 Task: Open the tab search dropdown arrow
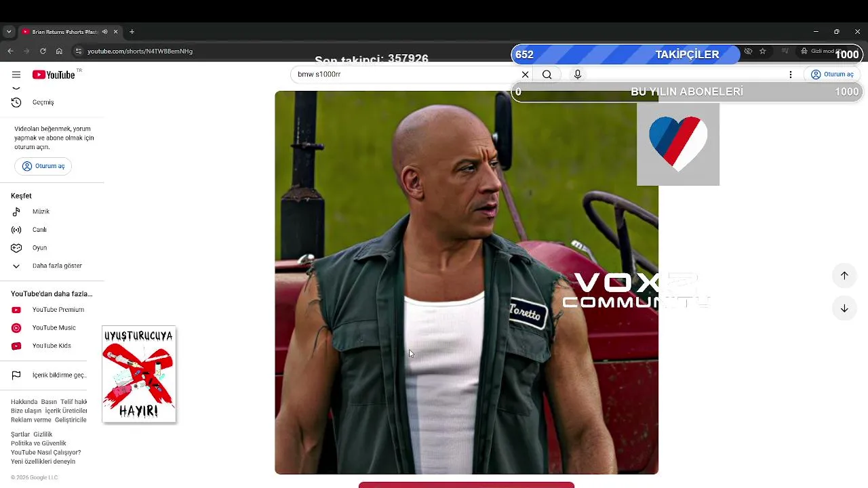(x=9, y=32)
